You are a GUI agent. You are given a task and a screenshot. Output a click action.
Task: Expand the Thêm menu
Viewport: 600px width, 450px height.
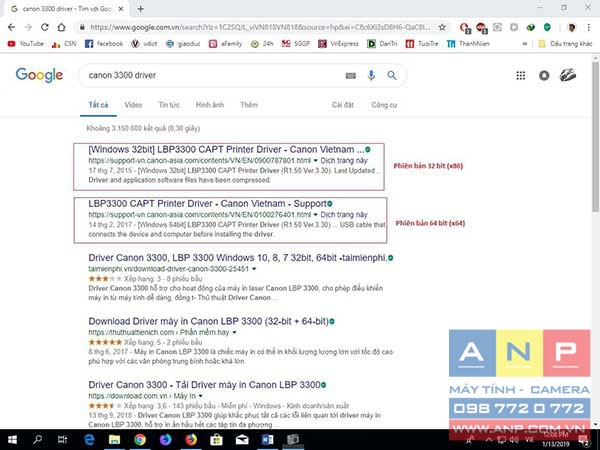tap(249, 105)
